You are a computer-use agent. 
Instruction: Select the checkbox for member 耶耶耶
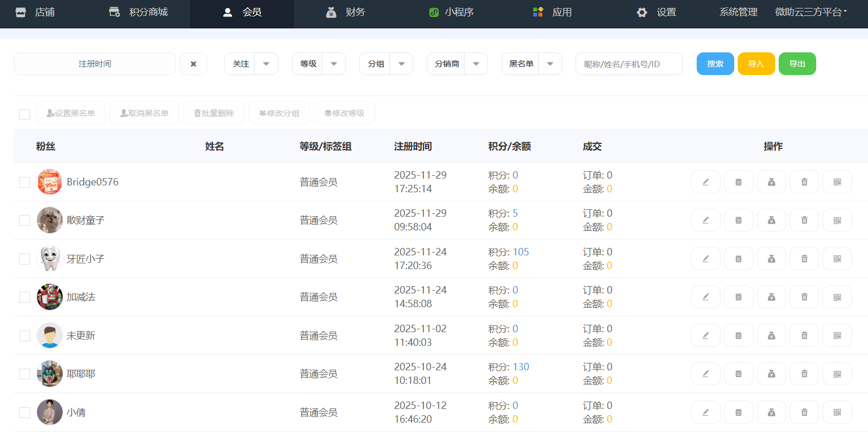point(24,374)
